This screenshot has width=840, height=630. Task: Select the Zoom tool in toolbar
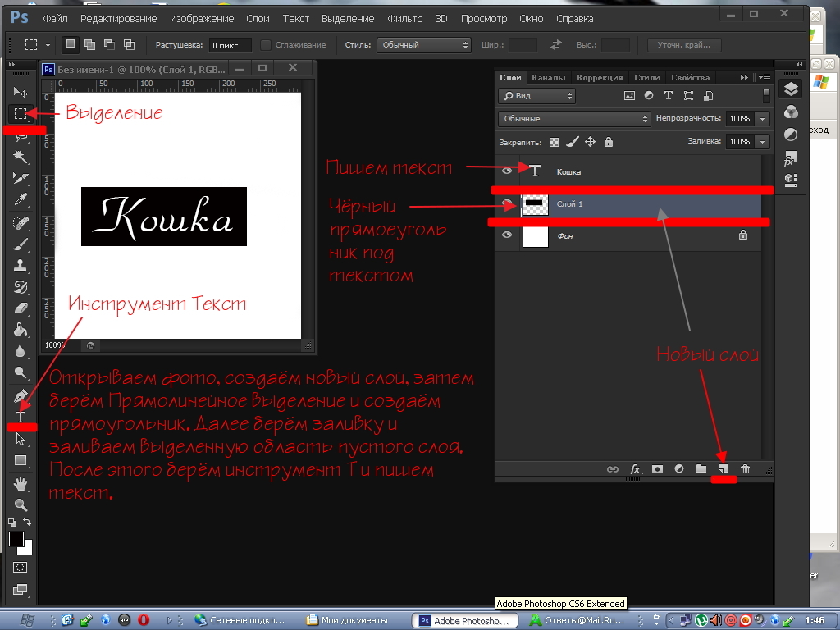pyautogui.click(x=21, y=505)
